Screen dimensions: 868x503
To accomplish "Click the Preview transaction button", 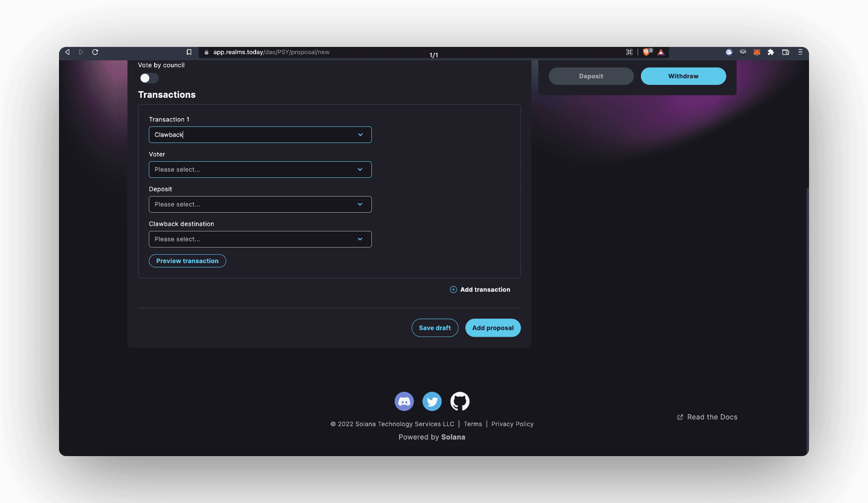I will pyautogui.click(x=187, y=261).
